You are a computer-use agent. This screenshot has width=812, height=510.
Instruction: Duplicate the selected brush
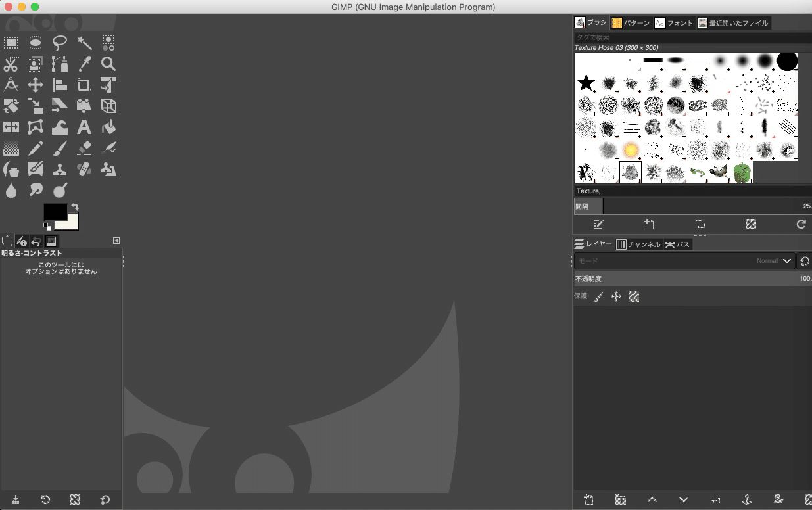pyautogui.click(x=700, y=224)
